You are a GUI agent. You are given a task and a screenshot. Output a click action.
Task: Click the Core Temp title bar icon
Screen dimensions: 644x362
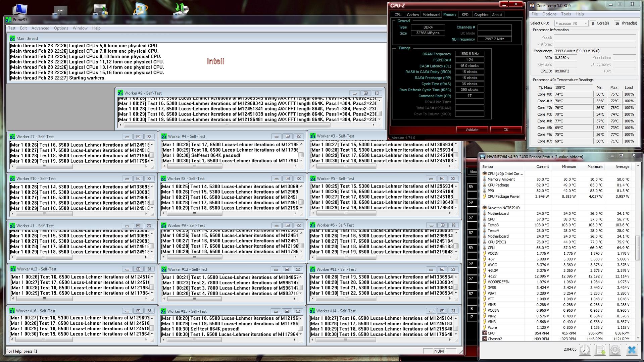532,5
